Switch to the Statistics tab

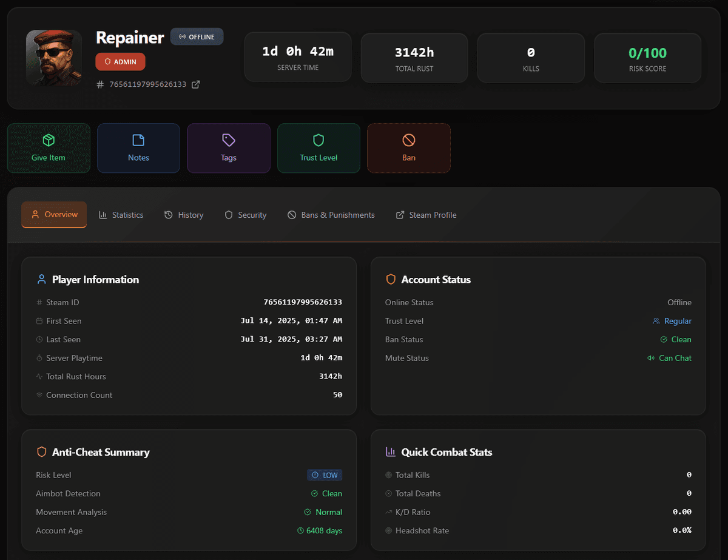tap(121, 215)
